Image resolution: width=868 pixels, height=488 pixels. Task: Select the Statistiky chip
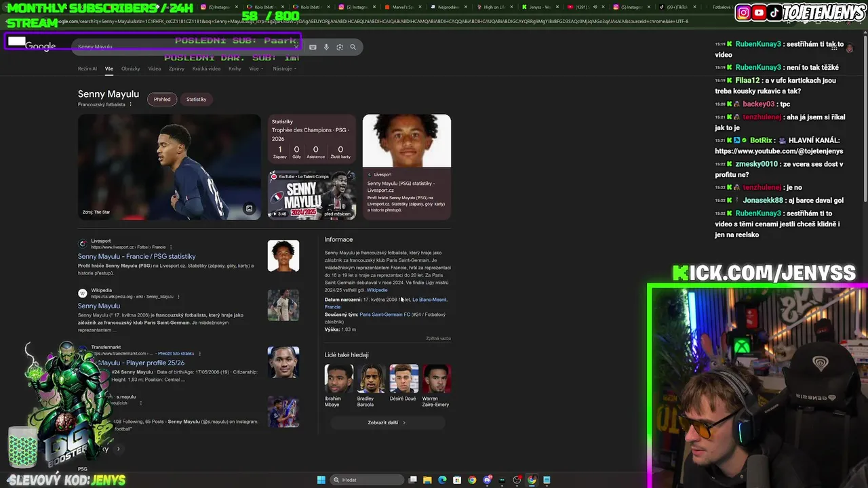[196, 99]
